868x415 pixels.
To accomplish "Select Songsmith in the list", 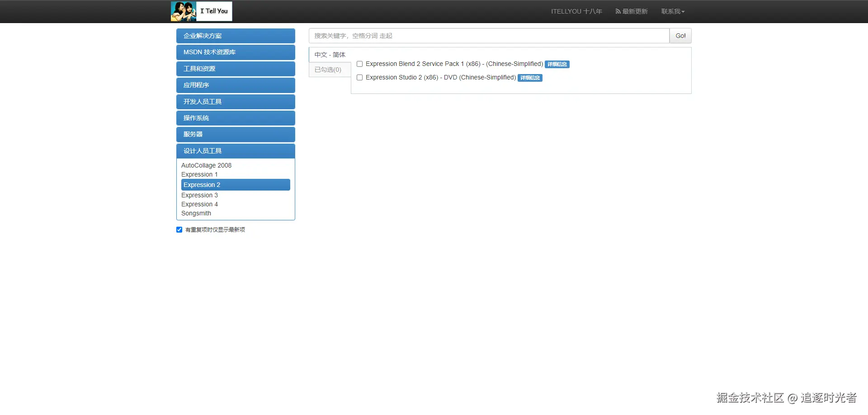I will [x=196, y=213].
